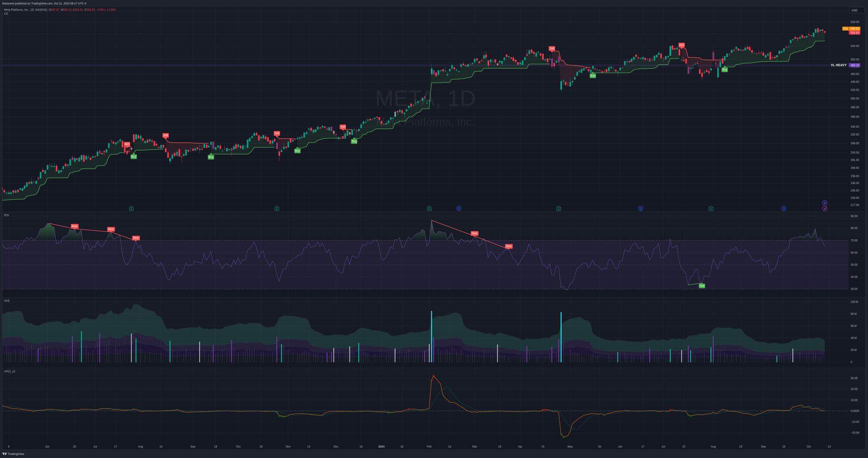The width and height of the screenshot is (868, 458).
Task: Click the TradingView logo in the footer
Action: (13, 454)
